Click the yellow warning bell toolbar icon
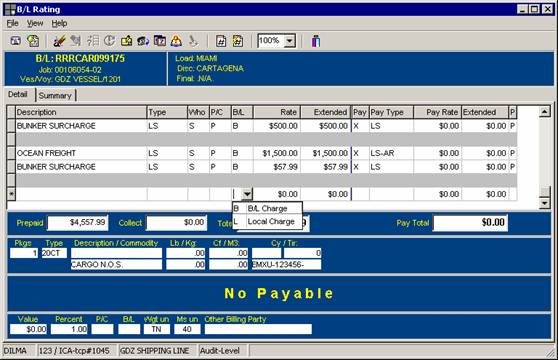 tap(176, 41)
